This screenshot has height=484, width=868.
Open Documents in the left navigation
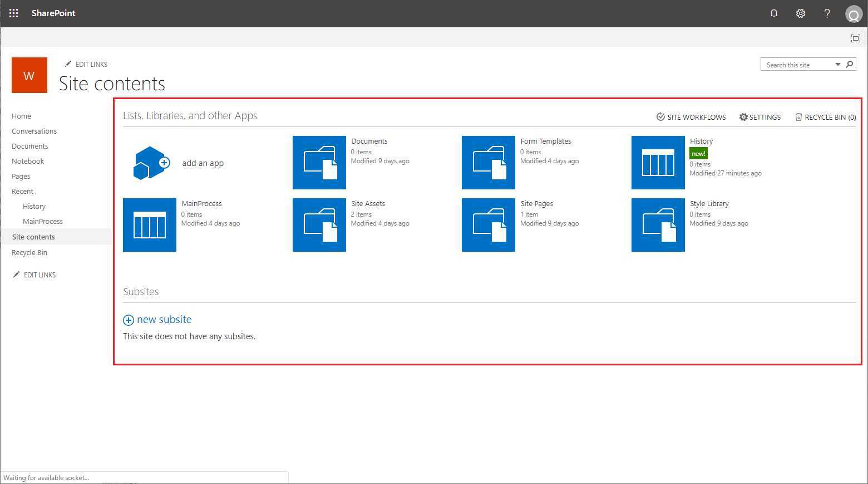[29, 146]
